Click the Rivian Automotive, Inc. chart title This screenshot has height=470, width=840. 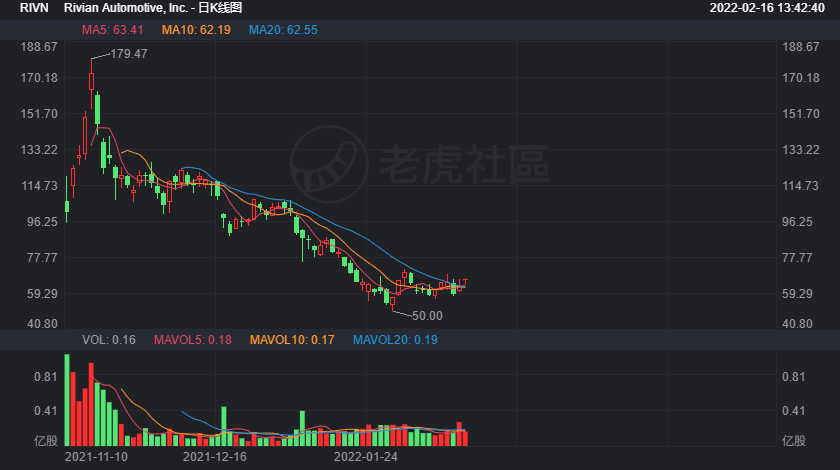pyautogui.click(x=153, y=8)
